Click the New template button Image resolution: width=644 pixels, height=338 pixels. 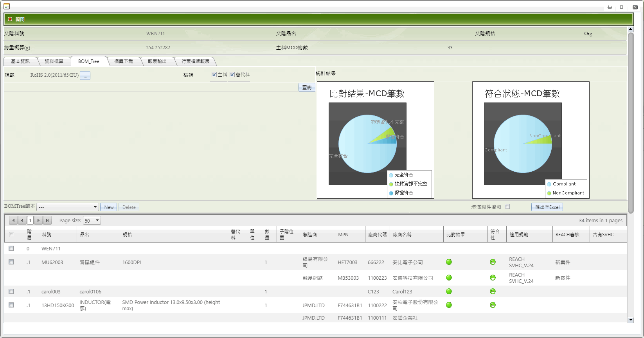[109, 207]
